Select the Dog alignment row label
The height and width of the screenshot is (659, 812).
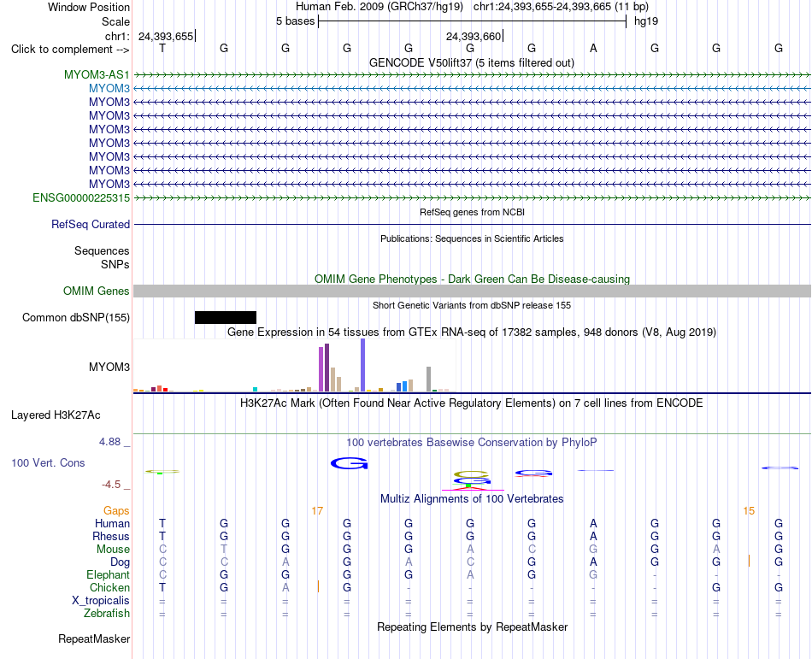click(x=121, y=562)
